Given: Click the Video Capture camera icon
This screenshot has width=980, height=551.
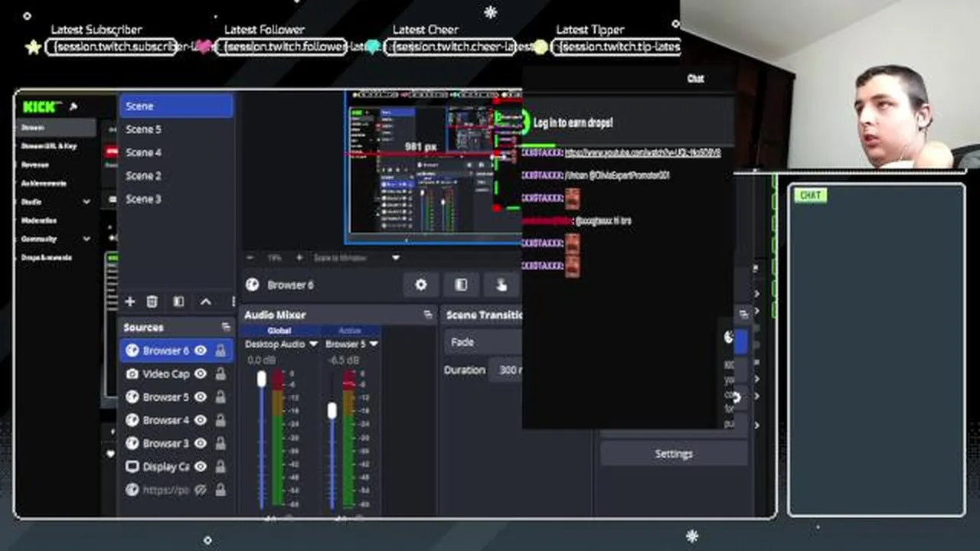Looking at the screenshot, I should tap(132, 373).
